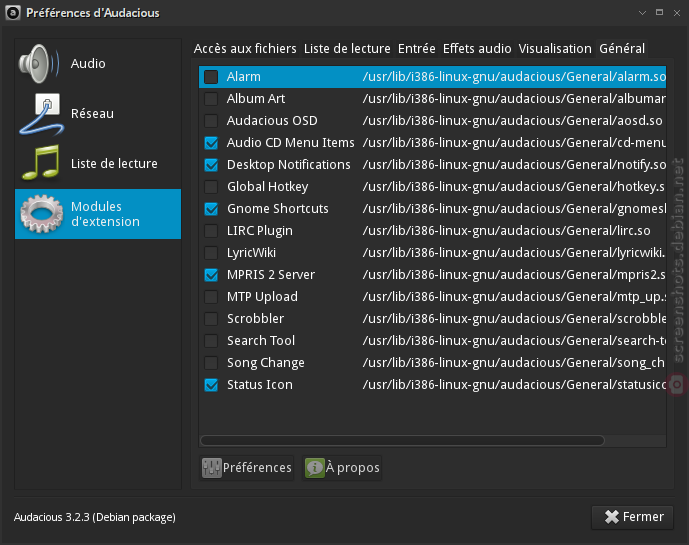Select the Album Art row name

click(x=256, y=99)
